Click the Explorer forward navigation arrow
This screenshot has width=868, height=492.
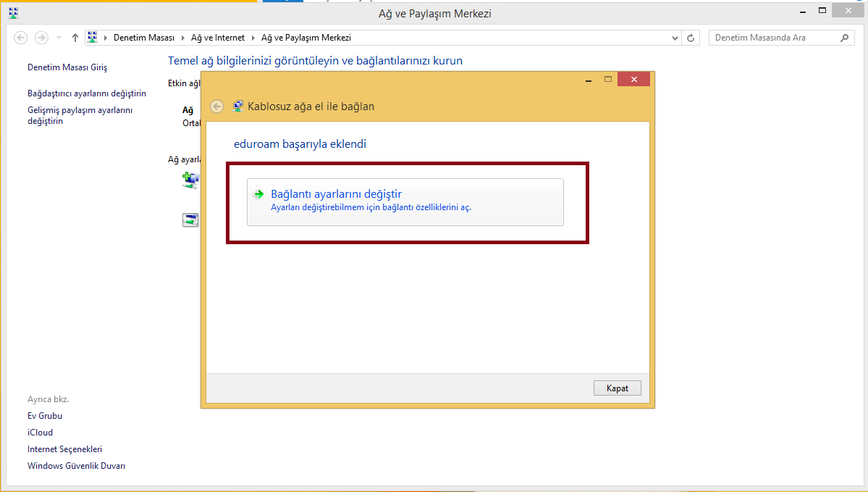pyautogui.click(x=41, y=38)
